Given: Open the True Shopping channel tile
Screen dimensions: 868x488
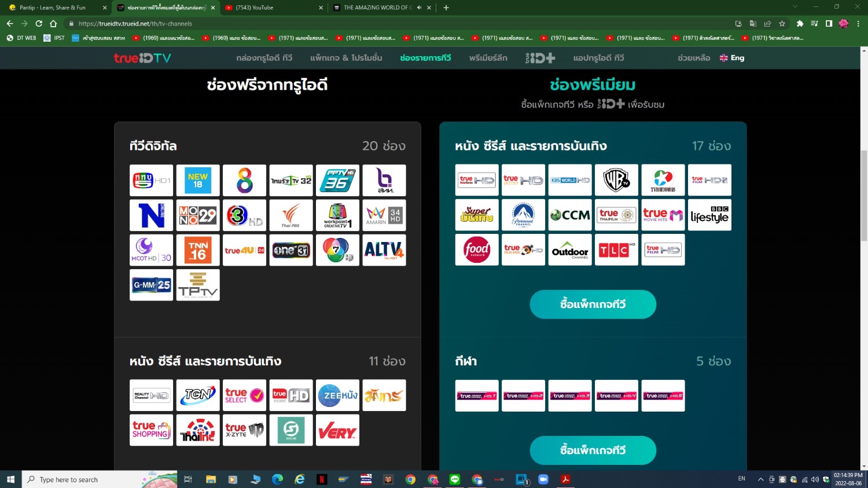Looking at the screenshot, I should [152, 430].
